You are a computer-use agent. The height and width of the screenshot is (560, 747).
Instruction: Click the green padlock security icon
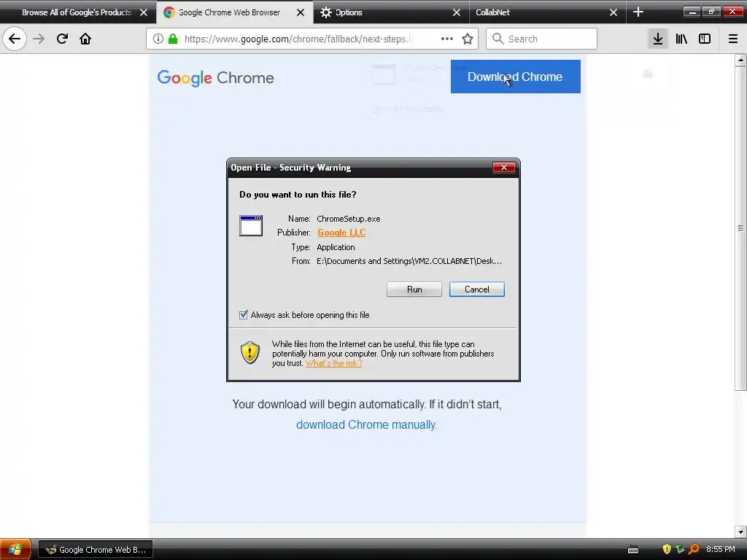tap(173, 39)
